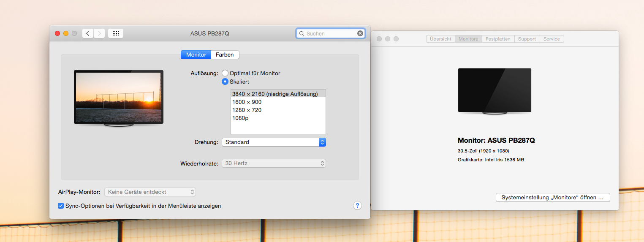The height and width of the screenshot is (242, 644).
Task: Click into the Suchen search field
Action: click(331, 33)
